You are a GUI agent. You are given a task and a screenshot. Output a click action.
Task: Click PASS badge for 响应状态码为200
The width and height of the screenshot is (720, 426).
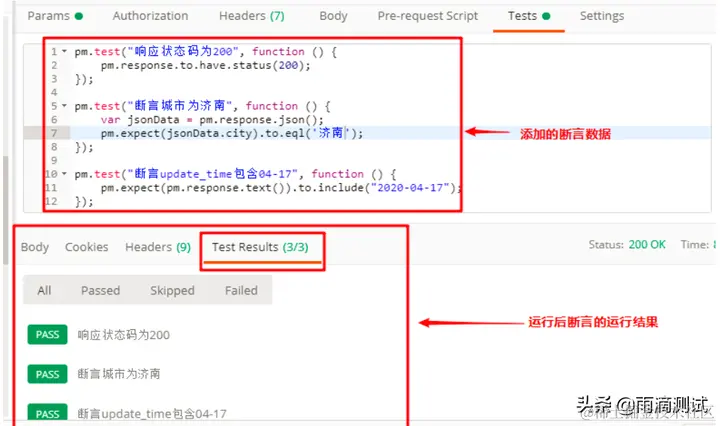coord(47,335)
